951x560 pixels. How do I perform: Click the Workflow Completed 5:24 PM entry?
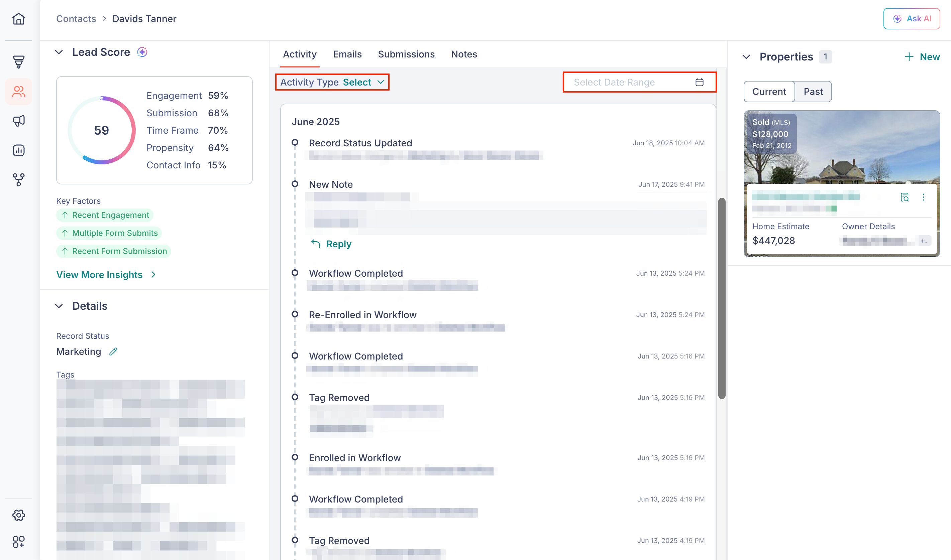tap(356, 273)
